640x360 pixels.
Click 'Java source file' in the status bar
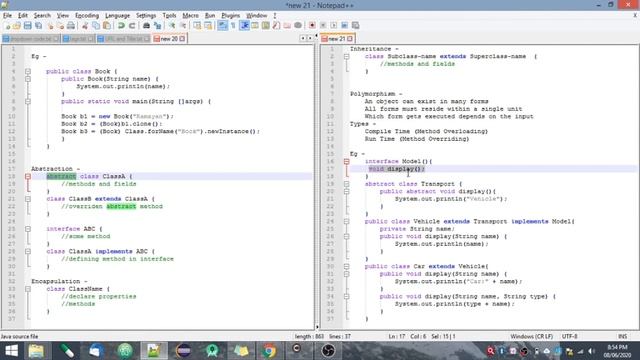tap(19, 337)
